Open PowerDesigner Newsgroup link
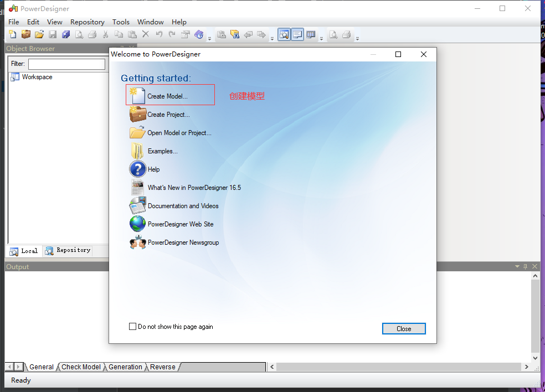This screenshot has width=545, height=392. tap(183, 242)
